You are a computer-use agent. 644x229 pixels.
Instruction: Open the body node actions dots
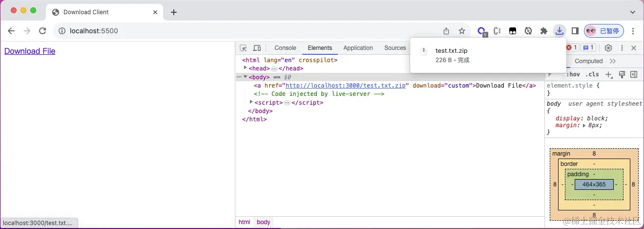pyautogui.click(x=239, y=77)
